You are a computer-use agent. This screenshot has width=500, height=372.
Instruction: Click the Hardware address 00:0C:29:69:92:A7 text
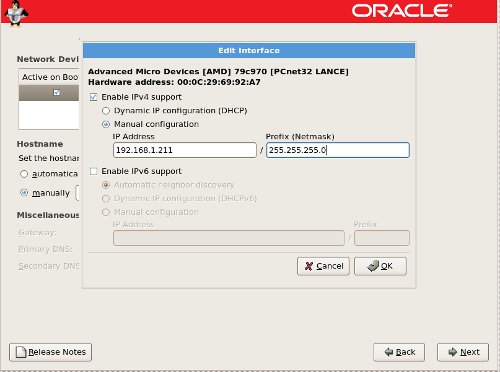(174, 82)
